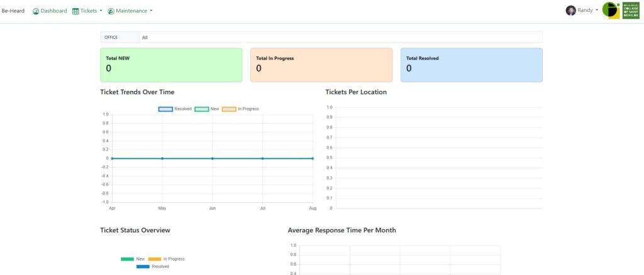Image resolution: width=644 pixels, height=275 pixels.
Task: Open the Randy user dropdown
Action: pos(588,11)
